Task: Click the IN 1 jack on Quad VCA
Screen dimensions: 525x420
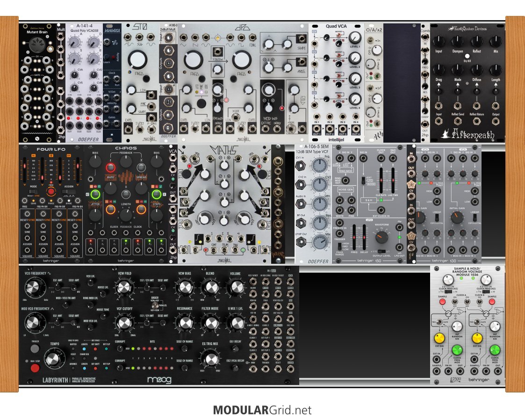Action: [x=317, y=116]
